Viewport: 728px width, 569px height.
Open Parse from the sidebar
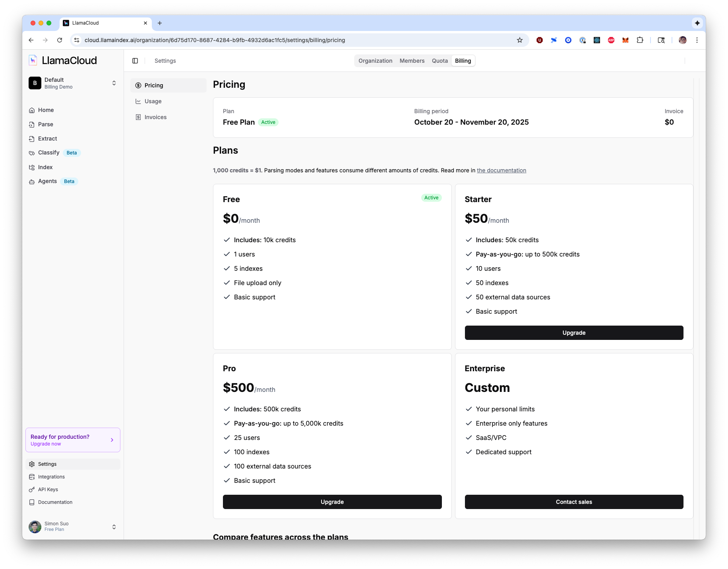(45, 124)
